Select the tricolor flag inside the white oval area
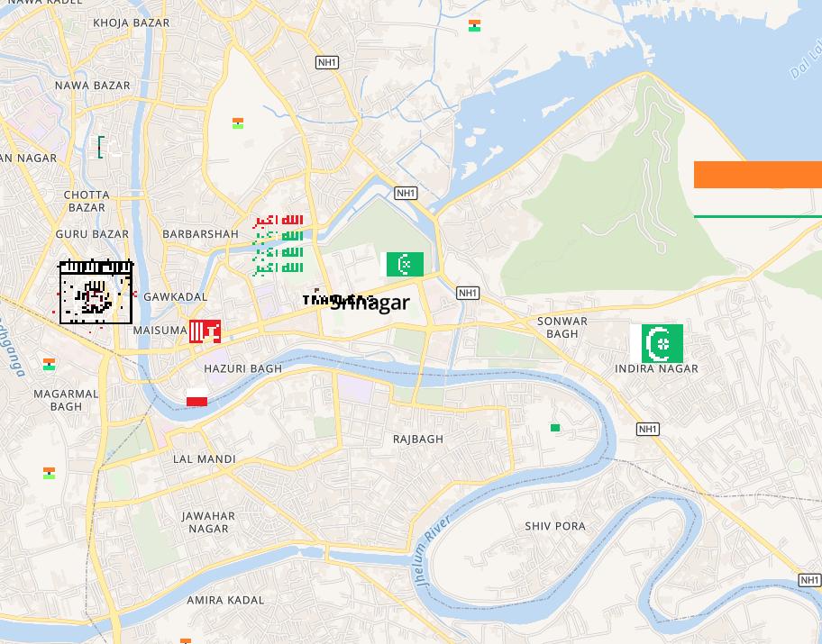This screenshot has width=822, height=644. [x=238, y=123]
